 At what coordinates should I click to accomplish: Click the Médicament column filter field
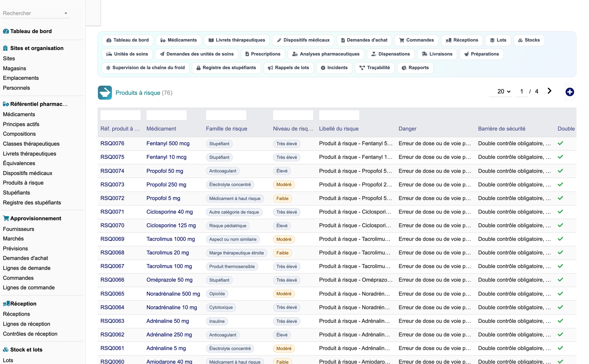click(x=166, y=115)
